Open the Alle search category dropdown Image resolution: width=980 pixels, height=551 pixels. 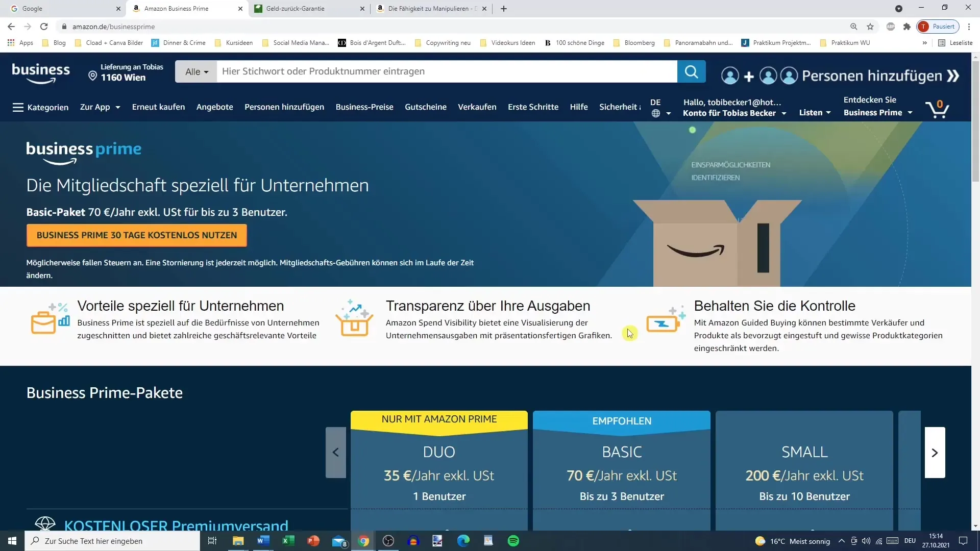coord(196,71)
